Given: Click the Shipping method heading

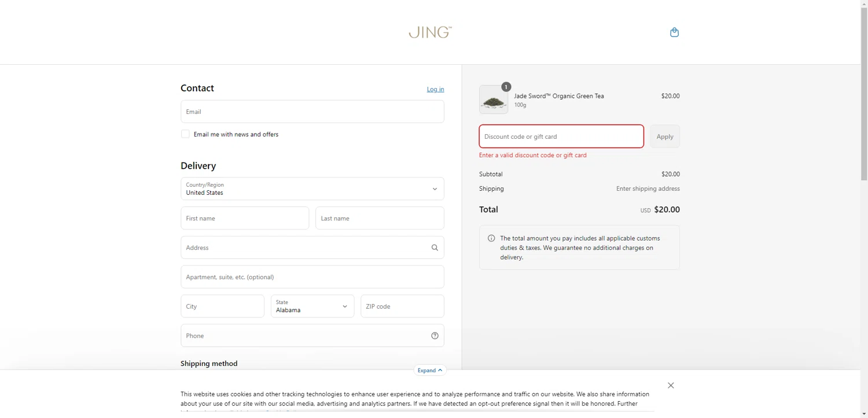Looking at the screenshot, I should (x=209, y=364).
